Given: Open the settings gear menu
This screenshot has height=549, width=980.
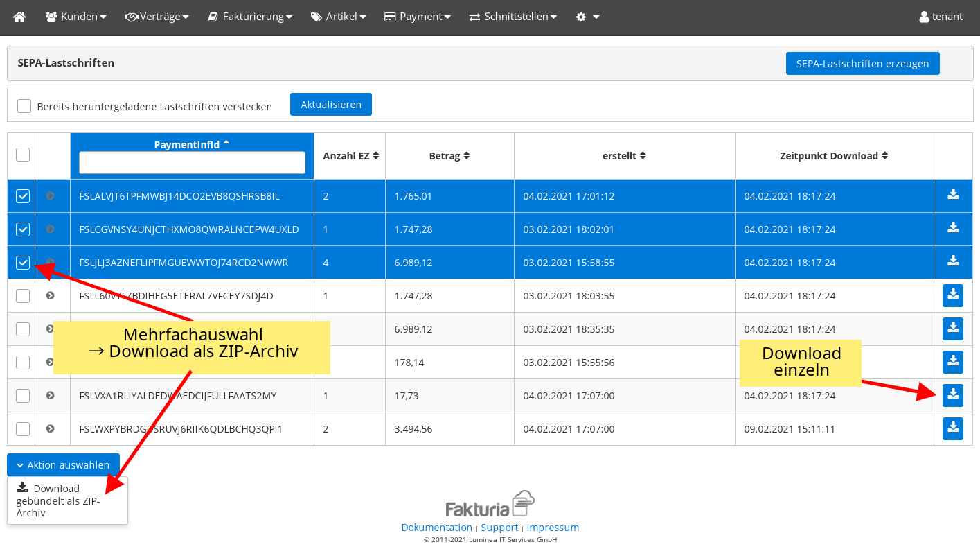Looking at the screenshot, I should 587,17.
